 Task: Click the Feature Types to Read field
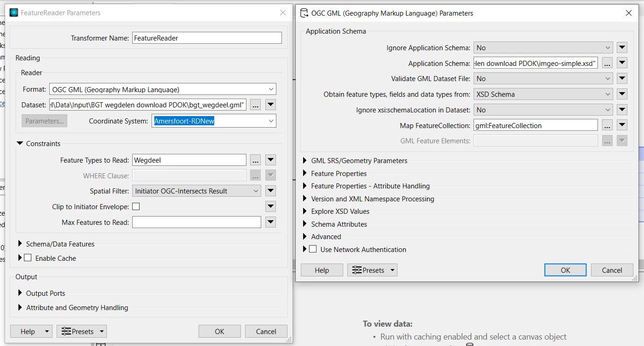pos(189,160)
